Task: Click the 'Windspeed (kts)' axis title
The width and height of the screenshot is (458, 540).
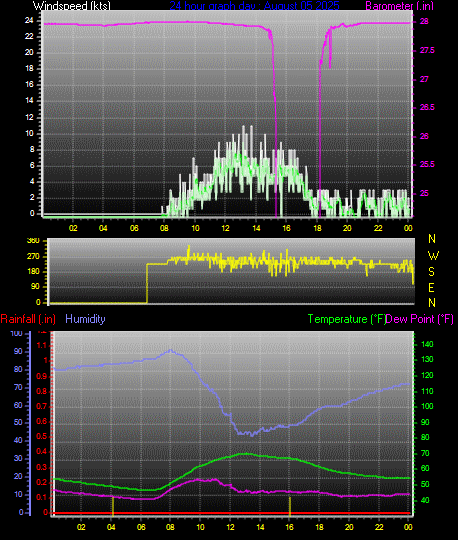Action: 72,6
